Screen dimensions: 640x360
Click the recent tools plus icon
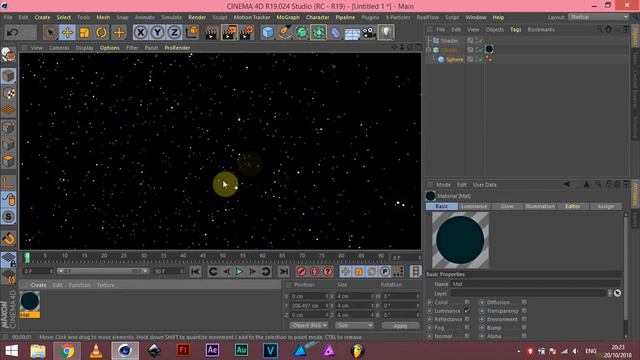tap(119, 32)
